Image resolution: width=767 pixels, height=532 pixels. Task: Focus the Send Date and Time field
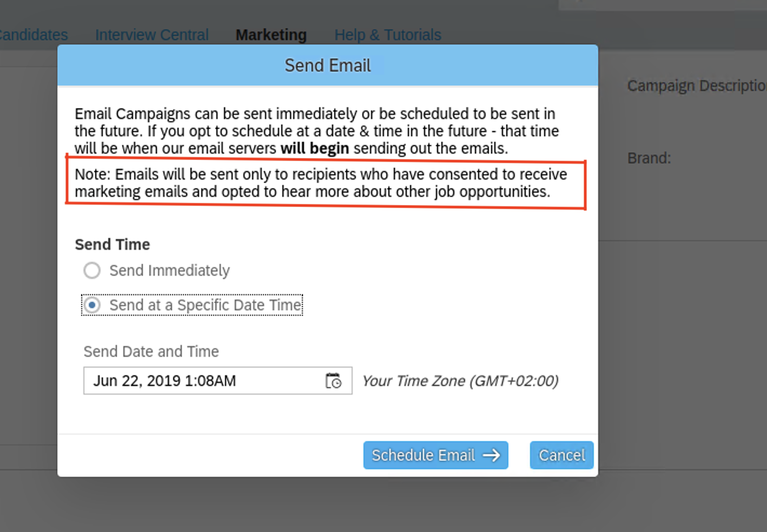[x=217, y=381]
